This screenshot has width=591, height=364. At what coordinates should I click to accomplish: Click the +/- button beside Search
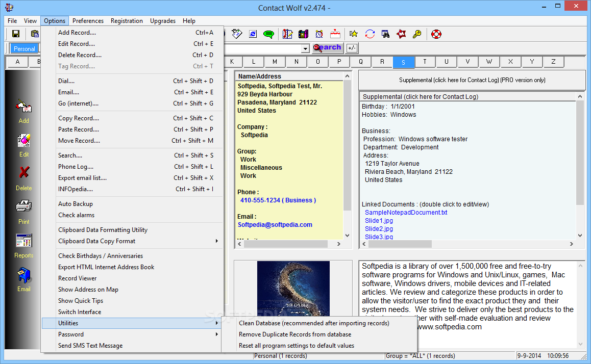tap(352, 48)
